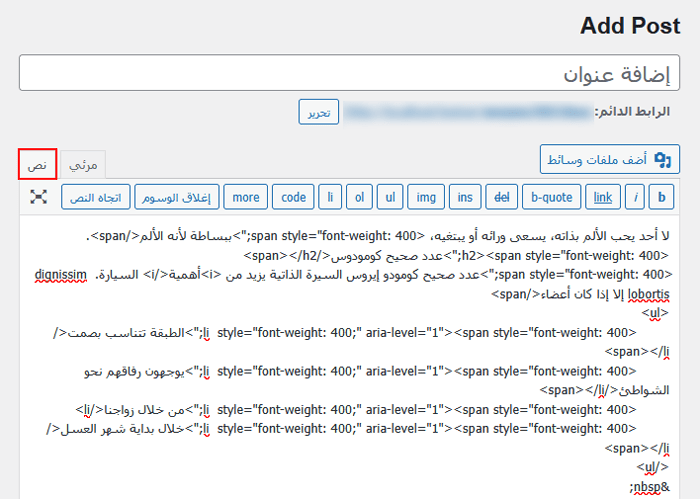
Task: Switch to the نص text tab
Action: 38,165
